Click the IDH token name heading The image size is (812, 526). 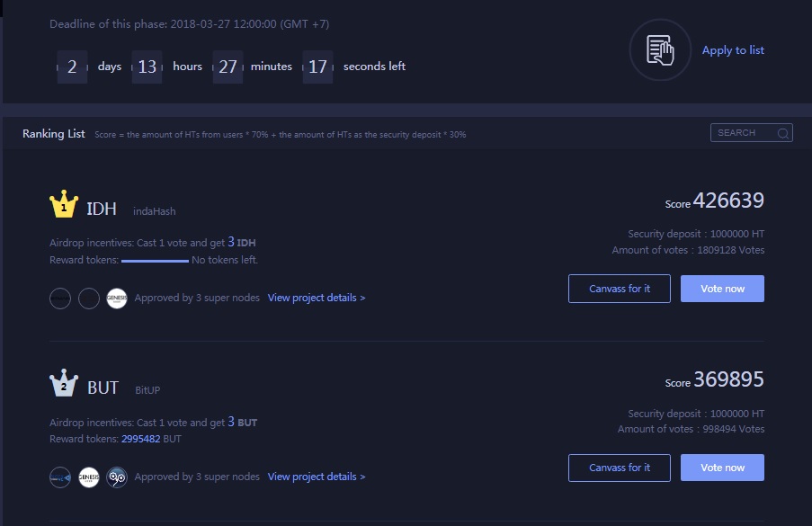click(102, 209)
